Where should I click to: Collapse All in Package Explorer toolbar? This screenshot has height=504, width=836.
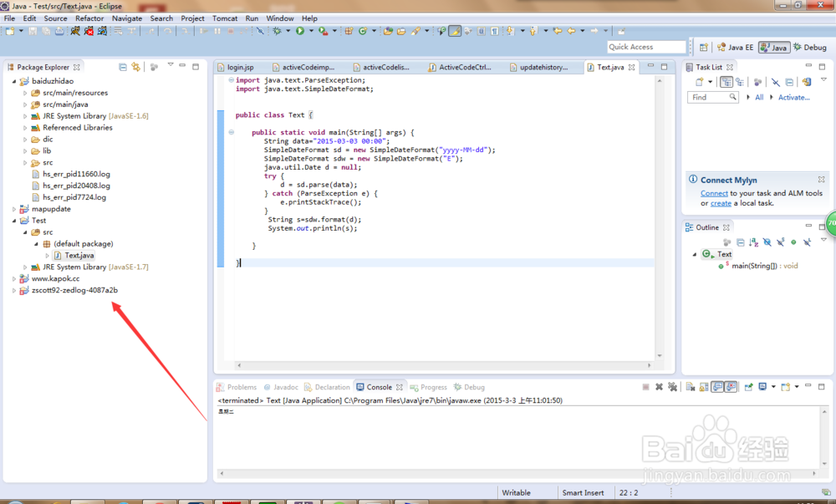click(123, 67)
